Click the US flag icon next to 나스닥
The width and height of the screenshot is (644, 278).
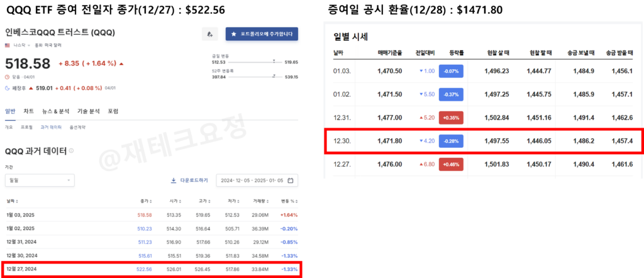click(8, 45)
